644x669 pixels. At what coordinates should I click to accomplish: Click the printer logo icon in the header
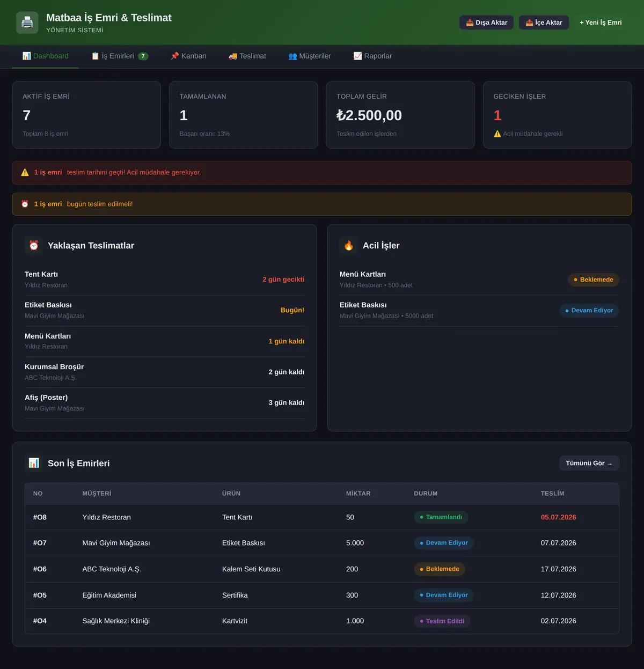coord(27,23)
